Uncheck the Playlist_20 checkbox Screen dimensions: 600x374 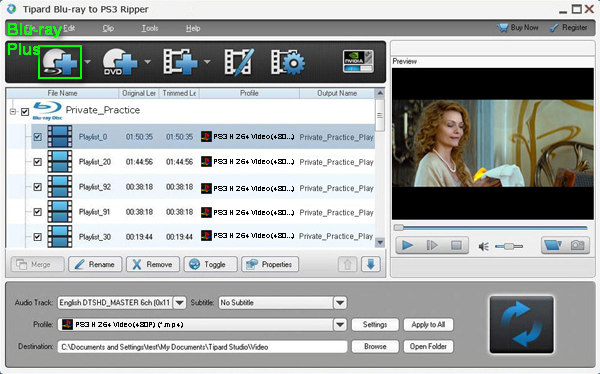point(38,162)
